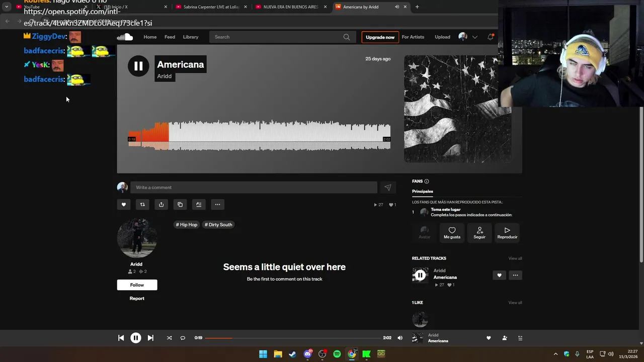Share the track via share icon
644x362 pixels.
(x=161, y=205)
